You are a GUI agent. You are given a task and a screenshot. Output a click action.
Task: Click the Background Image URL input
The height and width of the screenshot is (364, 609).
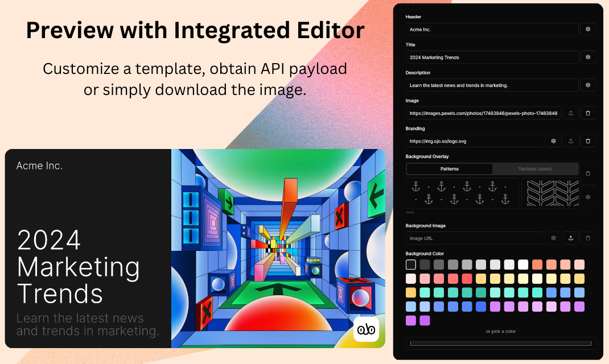tap(475, 238)
